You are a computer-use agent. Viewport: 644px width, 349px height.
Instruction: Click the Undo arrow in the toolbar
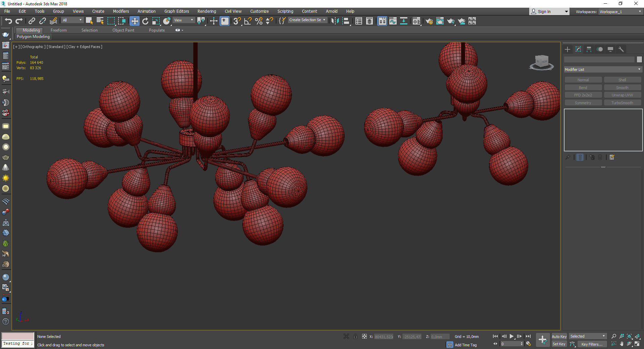[x=8, y=21]
